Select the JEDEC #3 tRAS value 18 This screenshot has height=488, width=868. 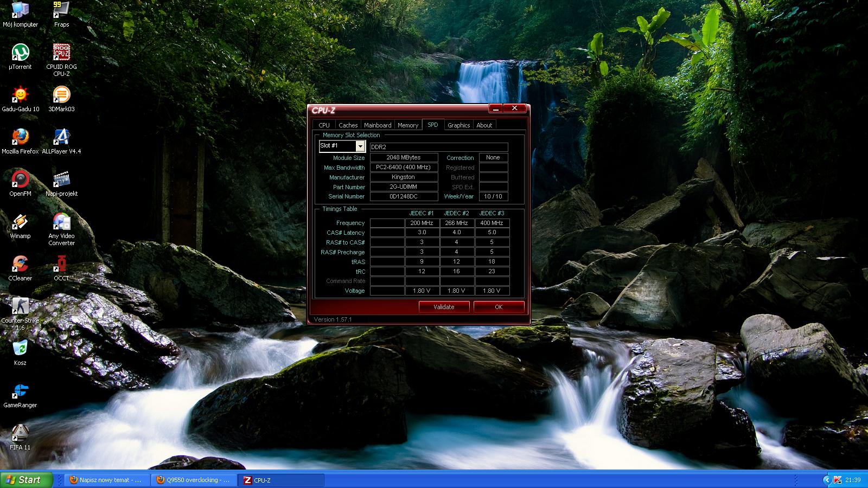(x=492, y=262)
